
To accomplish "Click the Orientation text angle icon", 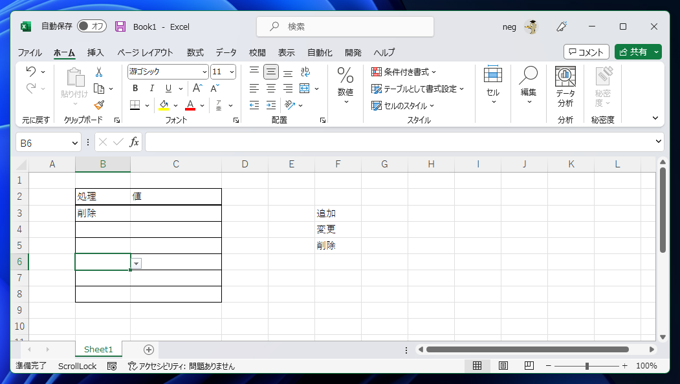I will point(290,105).
